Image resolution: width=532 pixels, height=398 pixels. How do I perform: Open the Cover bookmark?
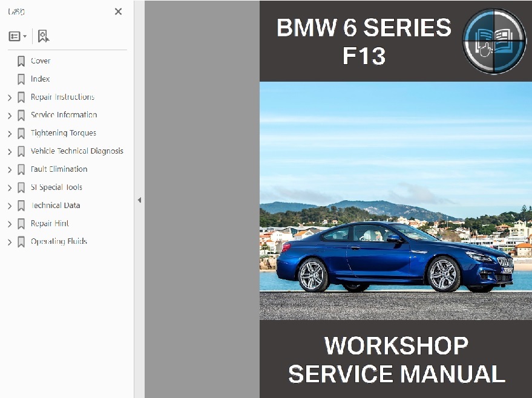tap(41, 60)
